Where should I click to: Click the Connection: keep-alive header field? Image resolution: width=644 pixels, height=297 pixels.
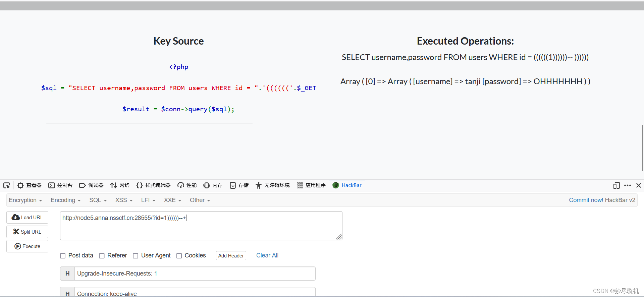195,292
